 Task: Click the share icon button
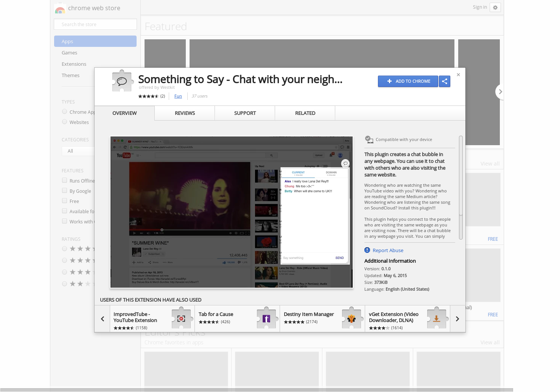pyautogui.click(x=445, y=81)
